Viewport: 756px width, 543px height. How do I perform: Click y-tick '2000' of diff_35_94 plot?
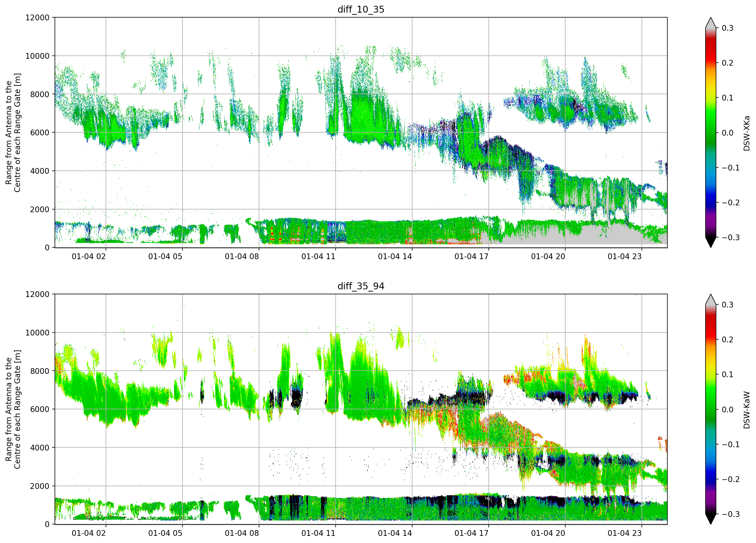click(40, 486)
